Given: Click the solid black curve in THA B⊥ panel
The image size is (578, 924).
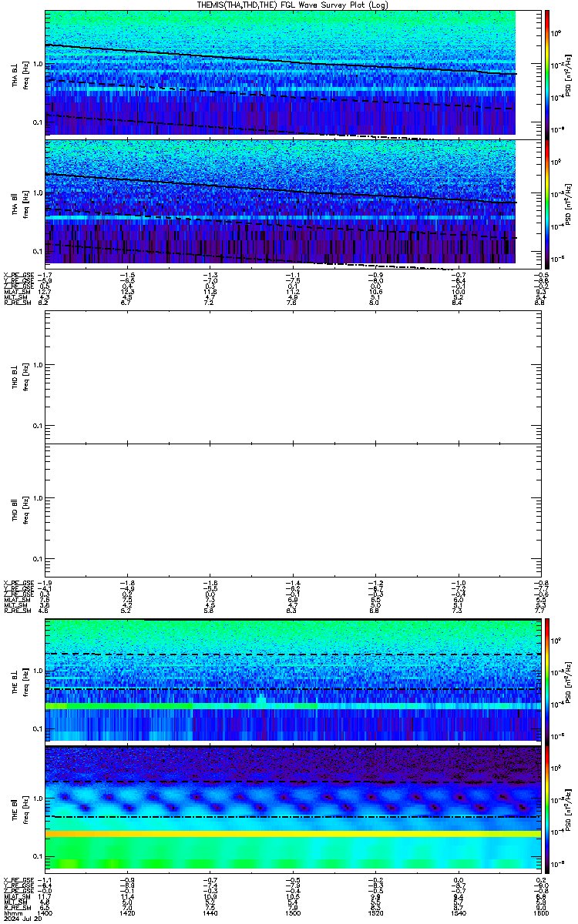Looking at the screenshot, I should (281, 59).
